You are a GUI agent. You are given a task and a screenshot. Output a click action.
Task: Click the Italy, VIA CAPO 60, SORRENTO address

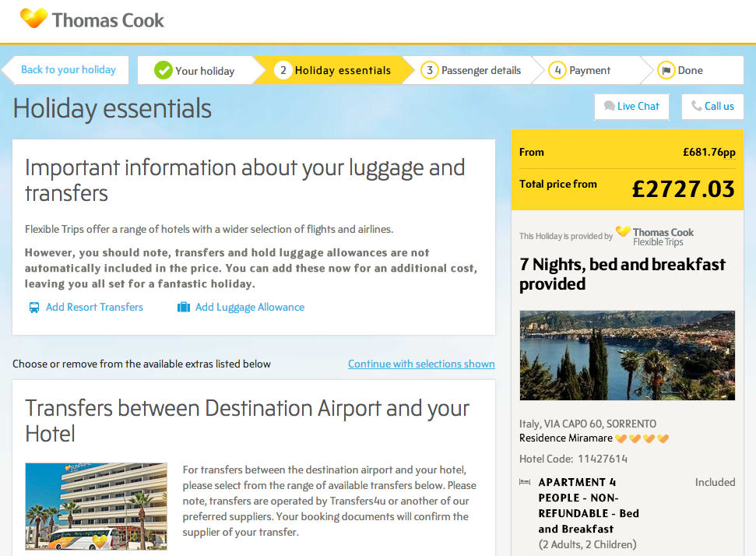588,424
